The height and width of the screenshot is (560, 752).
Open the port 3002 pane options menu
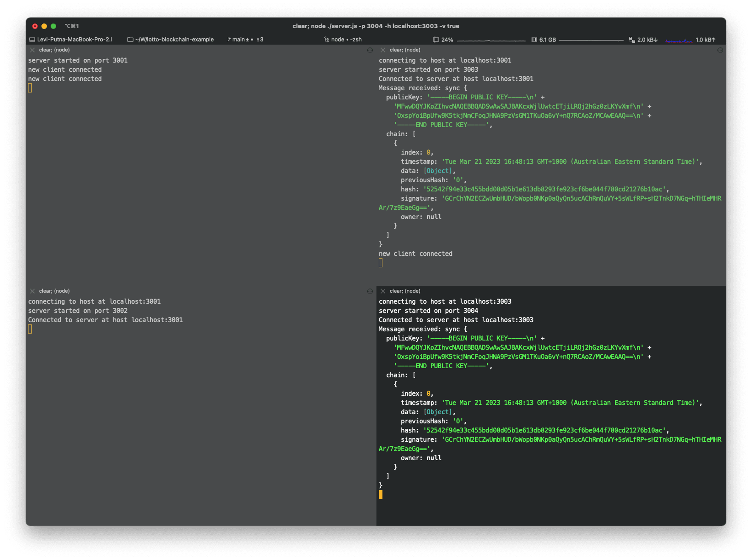point(370,291)
